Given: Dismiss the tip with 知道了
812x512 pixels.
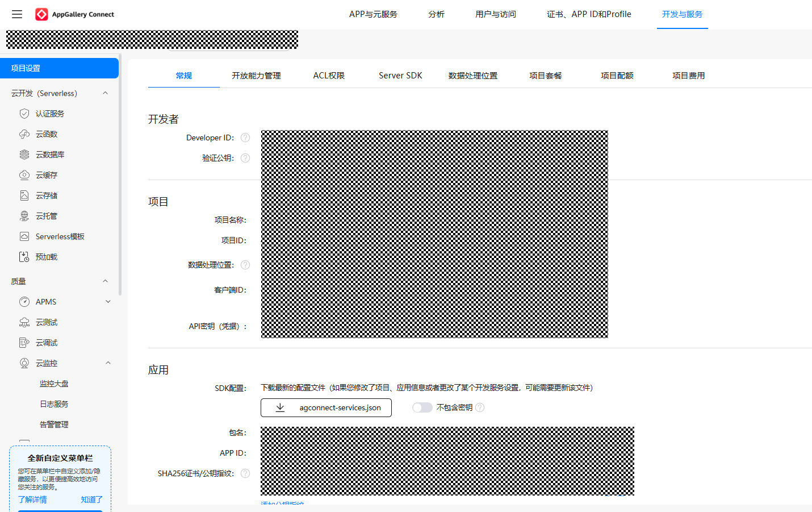Looking at the screenshot, I should pyautogui.click(x=91, y=499).
